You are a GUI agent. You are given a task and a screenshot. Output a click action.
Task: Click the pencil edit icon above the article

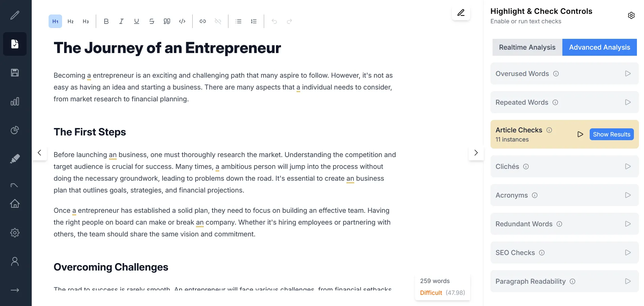(461, 13)
